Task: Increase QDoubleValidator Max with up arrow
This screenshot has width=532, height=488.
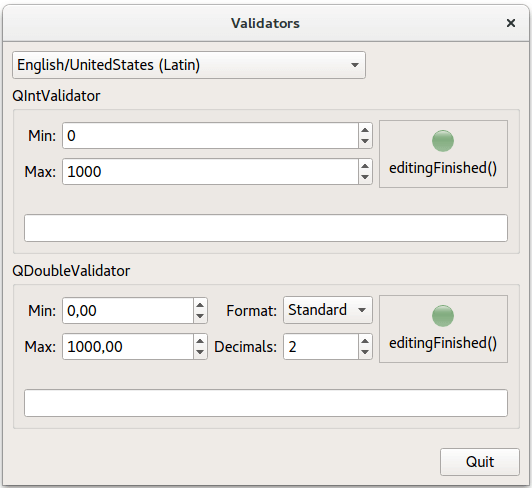Action: (200, 341)
